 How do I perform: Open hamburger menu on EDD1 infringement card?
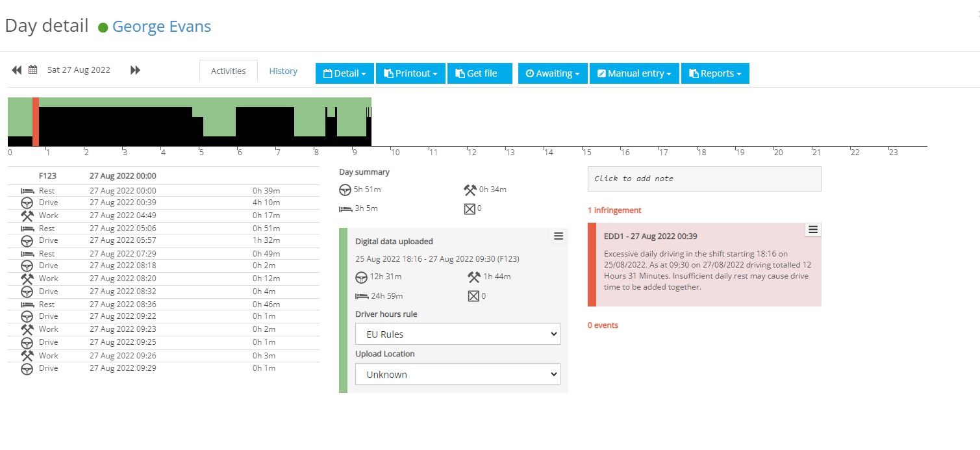pyautogui.click(x=813, y=229)
